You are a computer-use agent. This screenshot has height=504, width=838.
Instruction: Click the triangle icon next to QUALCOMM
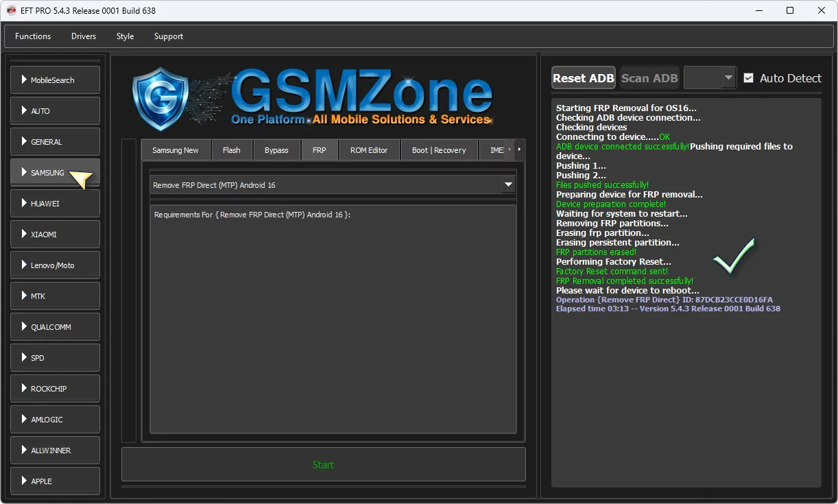(24, 327)
